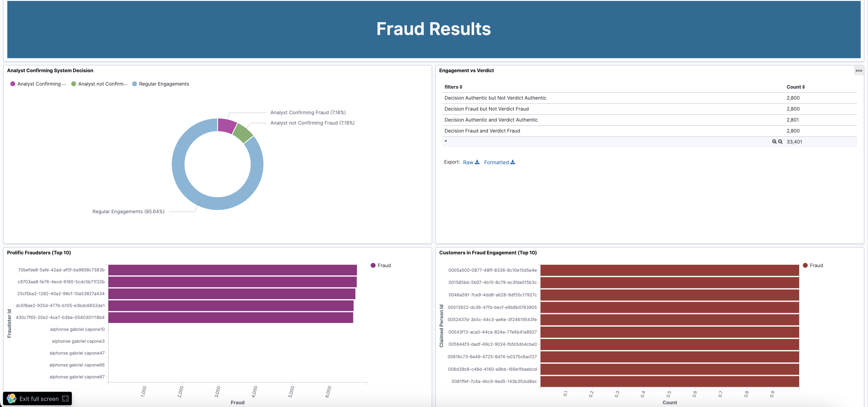This screenshot has height=407, width=868.
Task: Click the count value 2,801
Action: click(x=793, y=120)
